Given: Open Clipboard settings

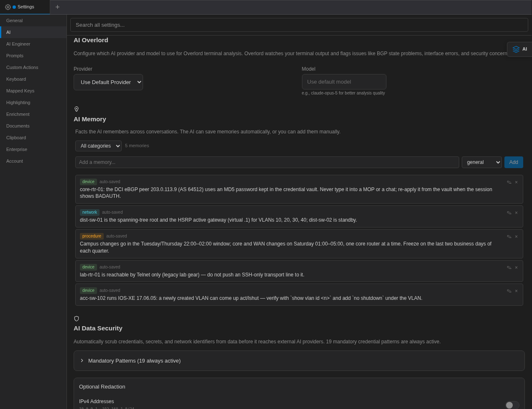Looking at the screenshot, I should [33, 138].
